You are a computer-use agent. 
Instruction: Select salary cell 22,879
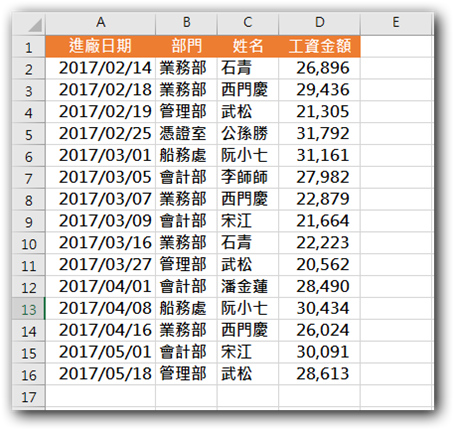coord(319,199)
